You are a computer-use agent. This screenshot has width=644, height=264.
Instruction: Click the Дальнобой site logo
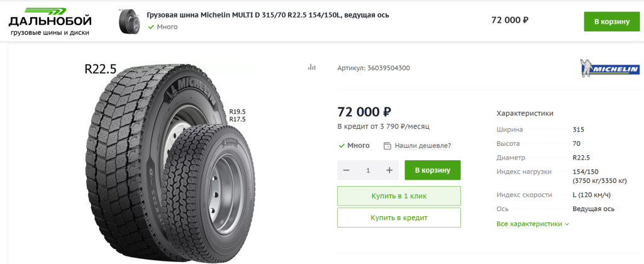point(50,21)
